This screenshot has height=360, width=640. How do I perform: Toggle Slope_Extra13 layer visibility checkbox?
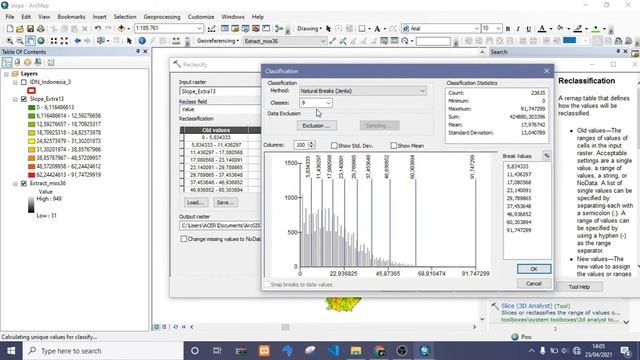[x=24, y=99]
